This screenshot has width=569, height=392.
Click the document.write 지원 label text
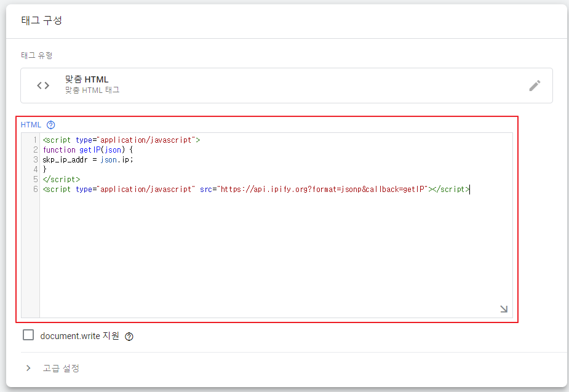[79, 336]
